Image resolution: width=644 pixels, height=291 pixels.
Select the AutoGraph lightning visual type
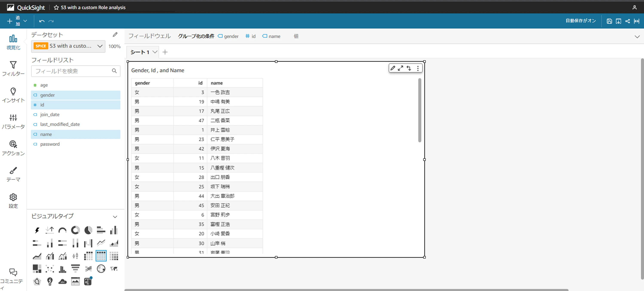37,230
